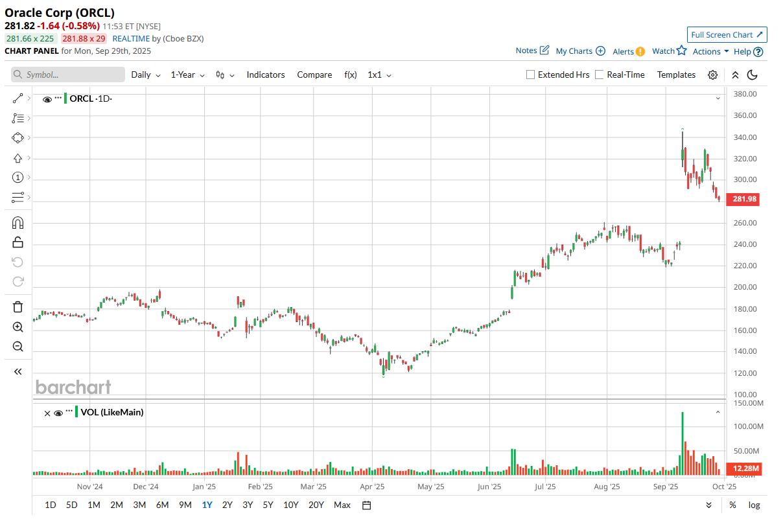The image size is (783, 532).
Task: Click the lock drawings padlock icon
Action: [x=18, y=242]
